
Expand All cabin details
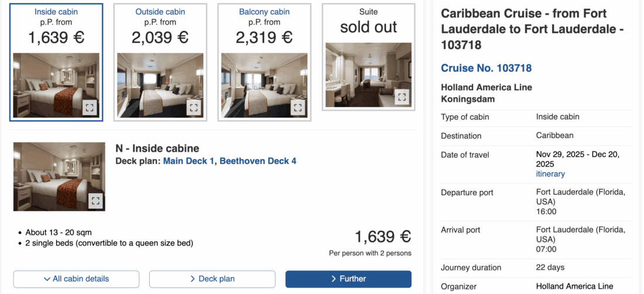pyautogui.click(x=76, y=279)
